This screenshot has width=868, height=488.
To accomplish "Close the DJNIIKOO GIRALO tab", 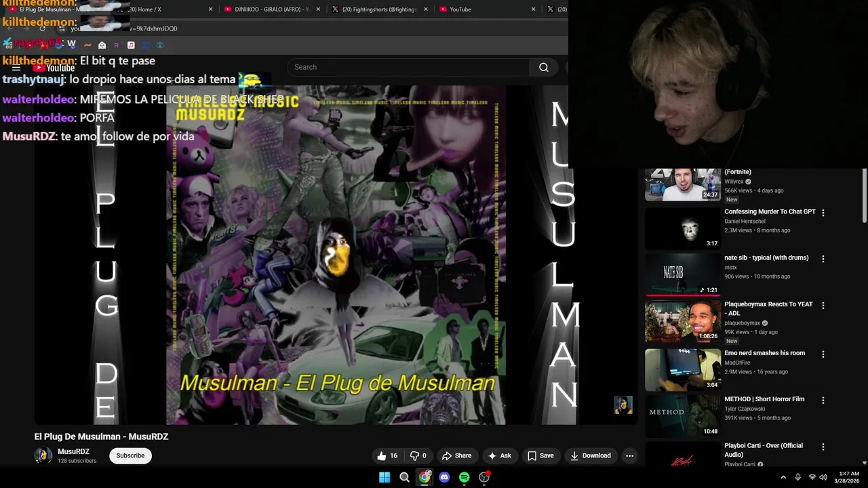I will [318, 9].
